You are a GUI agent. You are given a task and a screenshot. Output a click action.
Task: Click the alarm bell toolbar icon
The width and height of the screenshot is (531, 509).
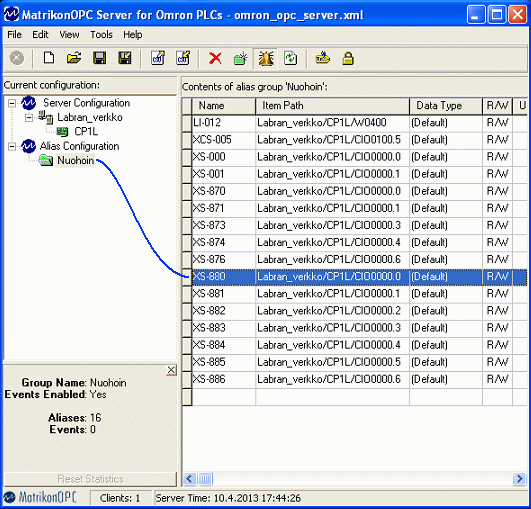click(x=266, y=59)
